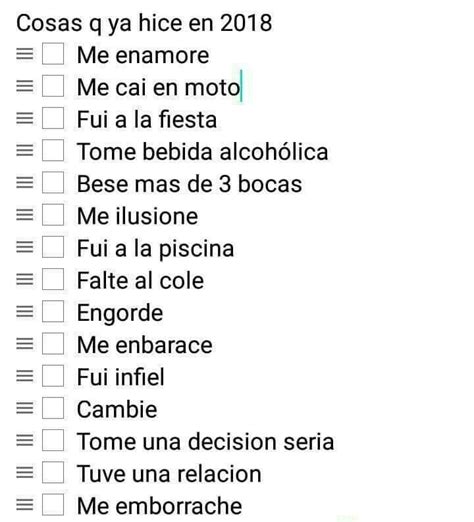Tick the Engorde checkbox

coord(53,311)
